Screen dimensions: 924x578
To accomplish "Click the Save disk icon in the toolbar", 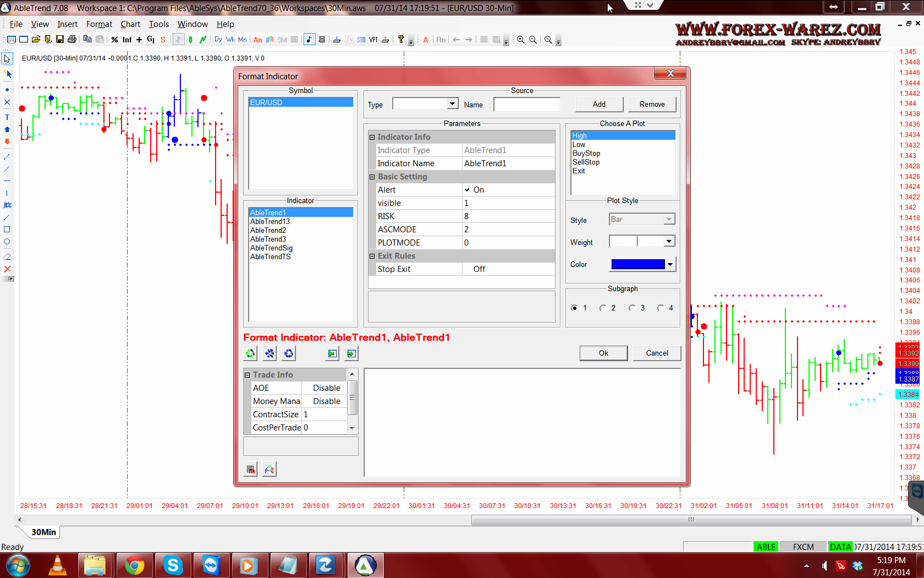I will pos(60,40).
